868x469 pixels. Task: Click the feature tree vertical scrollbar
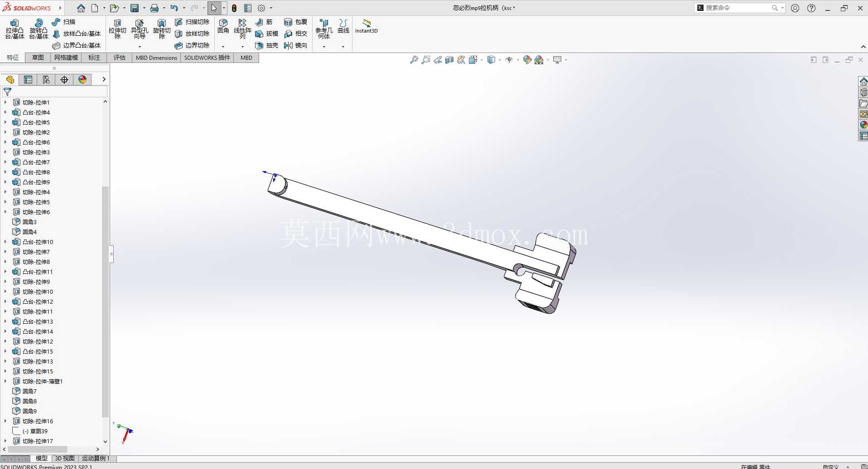[x=105, y=301]
